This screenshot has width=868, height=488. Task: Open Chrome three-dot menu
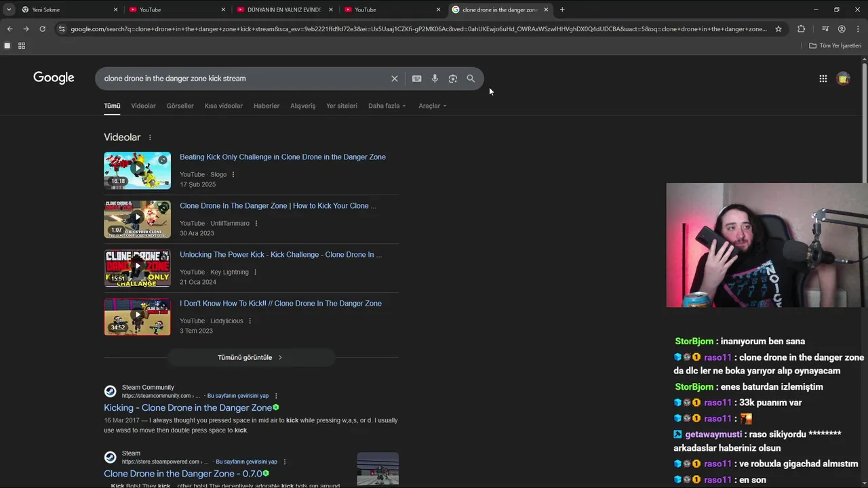[x=859, y=29]
